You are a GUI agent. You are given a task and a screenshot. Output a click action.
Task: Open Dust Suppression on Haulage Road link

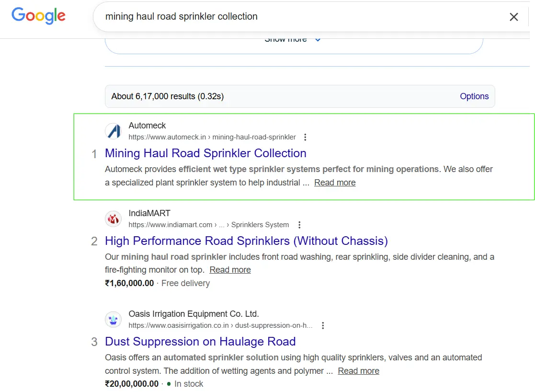[x=200, y=342]
